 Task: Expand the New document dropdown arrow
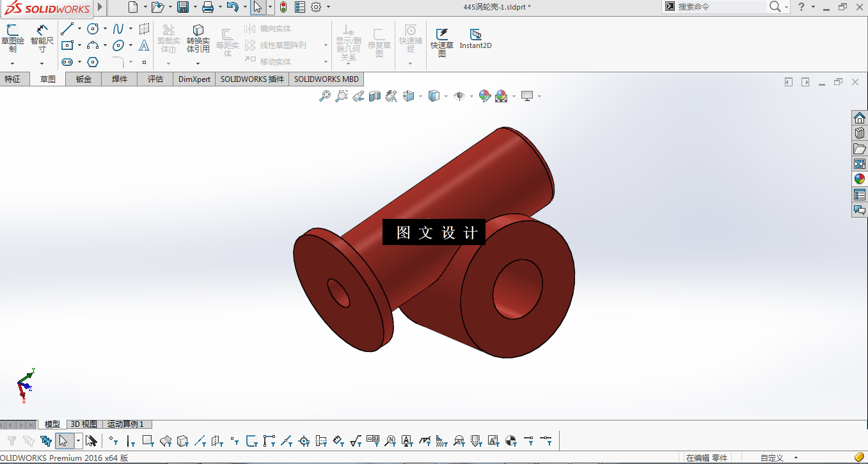(x=145, y=7)
